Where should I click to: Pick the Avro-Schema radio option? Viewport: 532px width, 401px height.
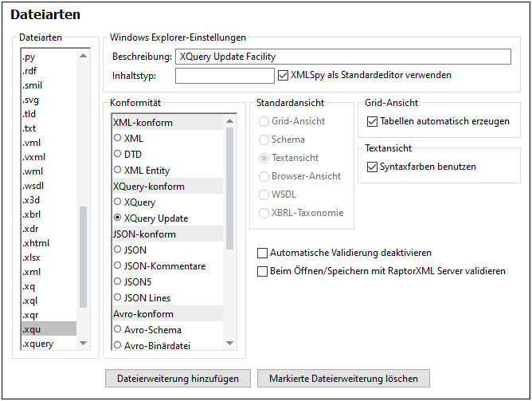[118, 330]
